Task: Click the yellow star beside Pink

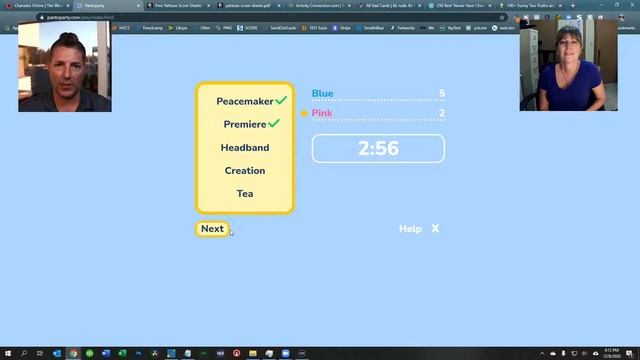Action: coord(304,113)
